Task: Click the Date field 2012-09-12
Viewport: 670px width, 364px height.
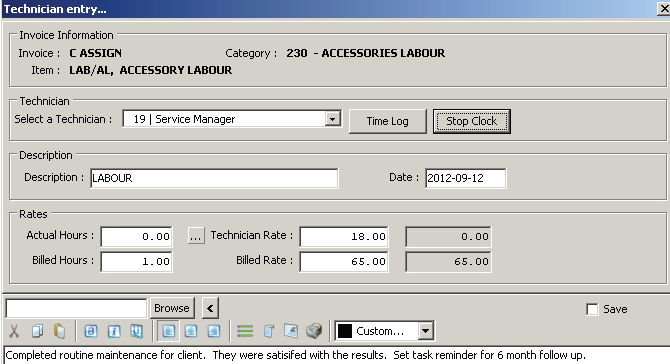Action: pos(465,178)
